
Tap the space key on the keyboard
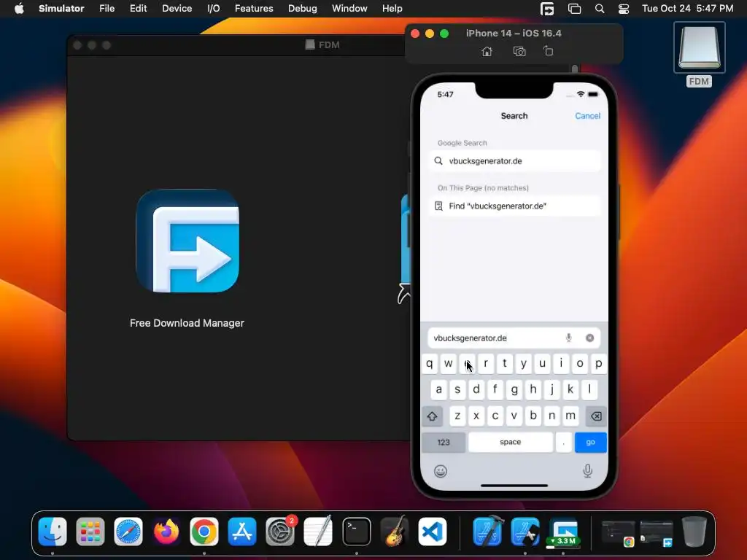[510, 443]
